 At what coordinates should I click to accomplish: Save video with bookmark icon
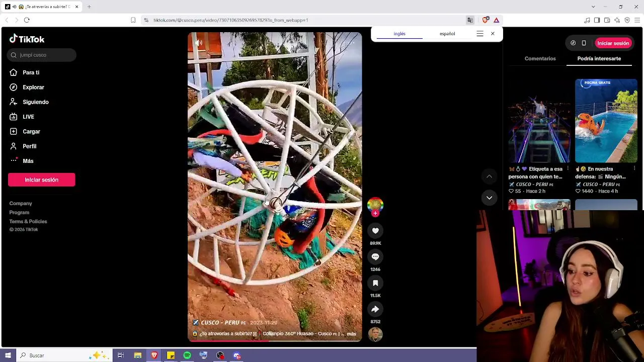pyautogui.click(x=375, y=283)
